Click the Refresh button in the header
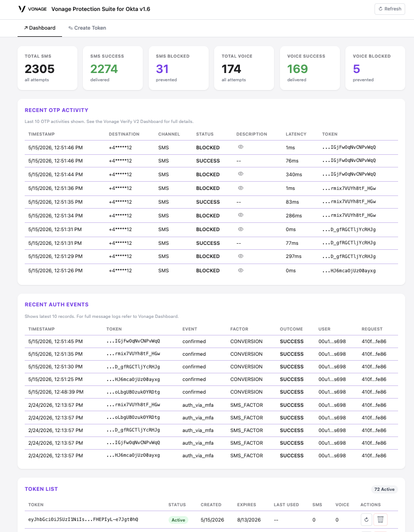Screen dimensions: 414x532 390,9
